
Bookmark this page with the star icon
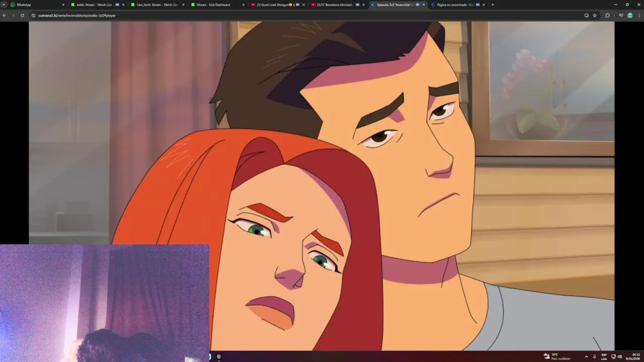[595, 16]
